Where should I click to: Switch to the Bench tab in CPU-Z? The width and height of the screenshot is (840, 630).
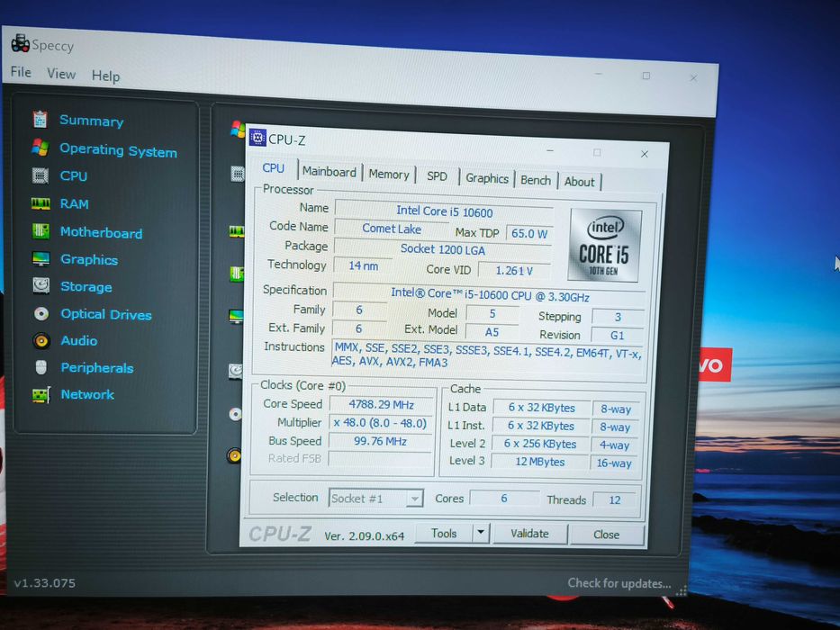coord(536,181)
